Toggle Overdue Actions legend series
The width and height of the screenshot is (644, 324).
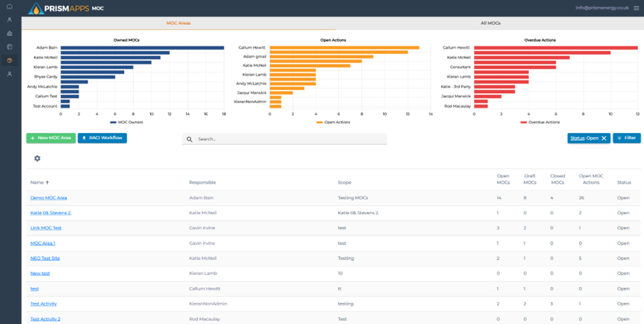539,122
